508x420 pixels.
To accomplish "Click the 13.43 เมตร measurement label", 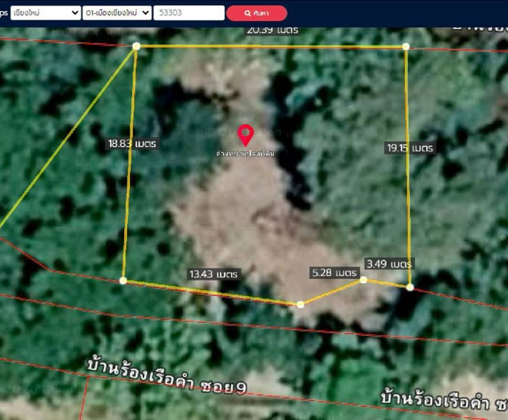I will 213,274.
